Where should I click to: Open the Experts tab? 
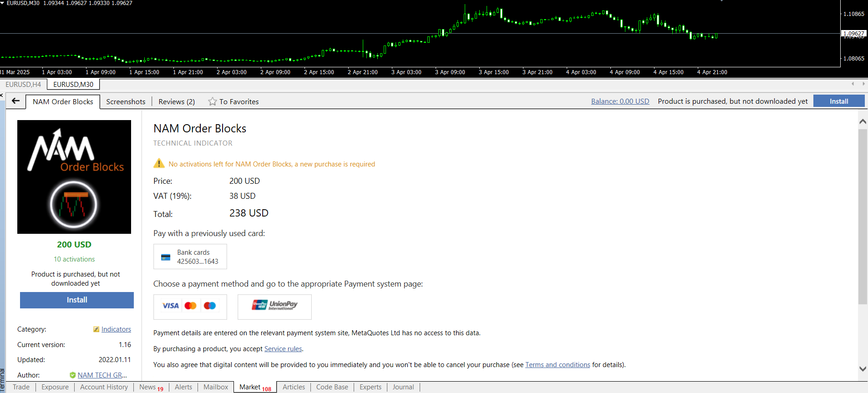point(371,387)
